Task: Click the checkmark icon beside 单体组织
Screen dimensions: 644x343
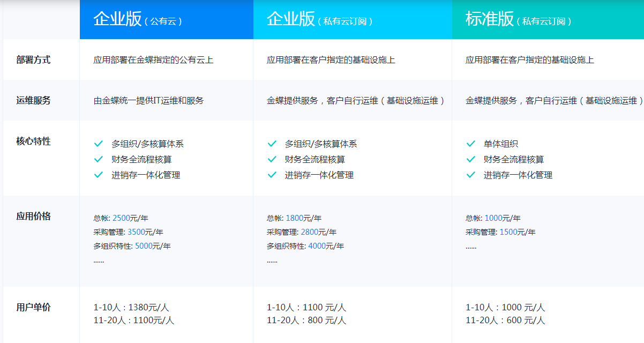Action: 471,144
